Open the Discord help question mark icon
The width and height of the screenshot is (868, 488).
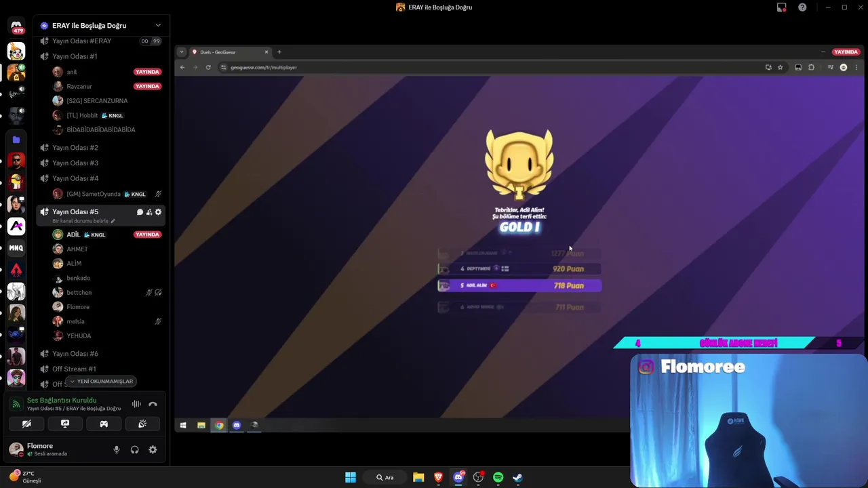[x=803, y=7]
